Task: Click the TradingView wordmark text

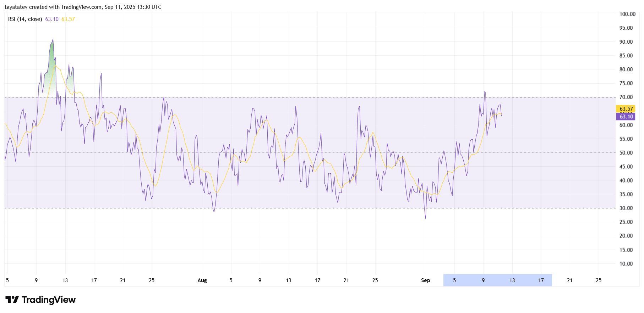Action: tap(49, 300)
